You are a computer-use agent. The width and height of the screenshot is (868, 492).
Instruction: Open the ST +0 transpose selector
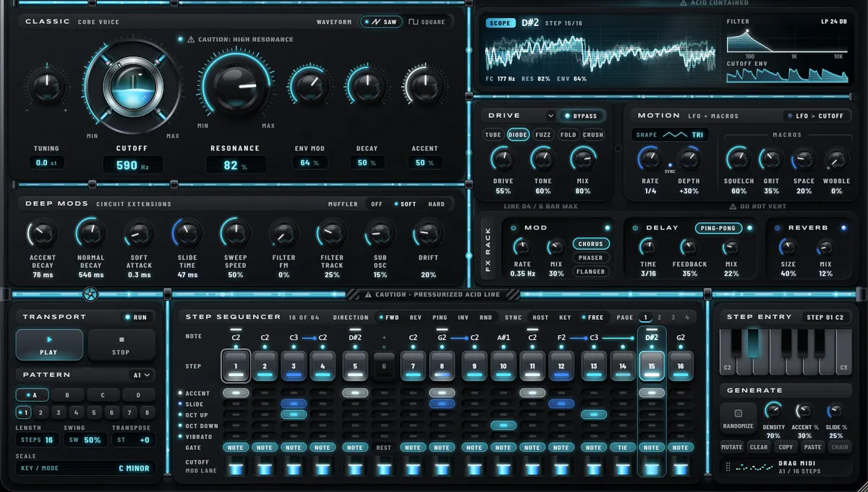point(133,440)
